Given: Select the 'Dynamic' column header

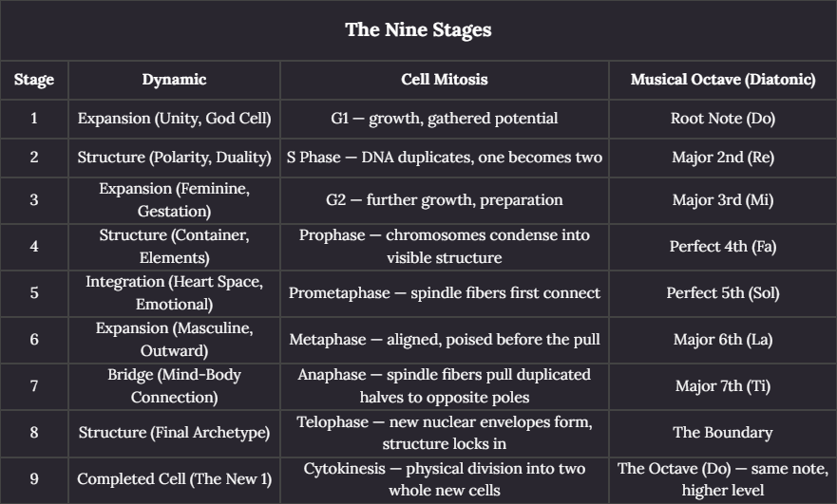Looking at the screenshot, I should pyautogui.click(x=174, y=80).
